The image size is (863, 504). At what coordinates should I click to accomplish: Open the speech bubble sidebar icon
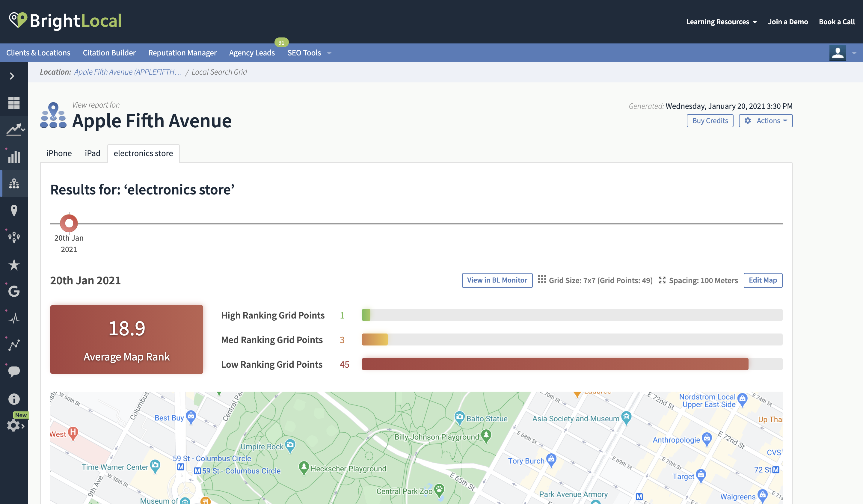coord(14,372)
